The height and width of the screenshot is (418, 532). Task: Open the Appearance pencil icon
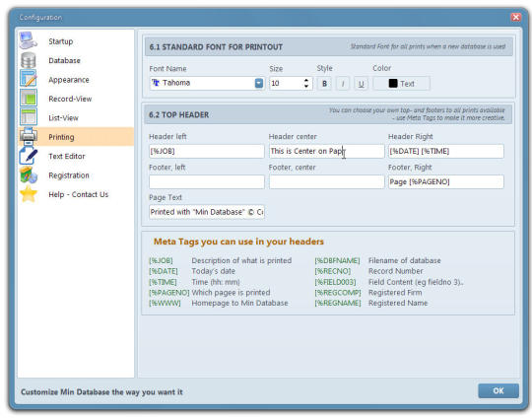[29, 79]
